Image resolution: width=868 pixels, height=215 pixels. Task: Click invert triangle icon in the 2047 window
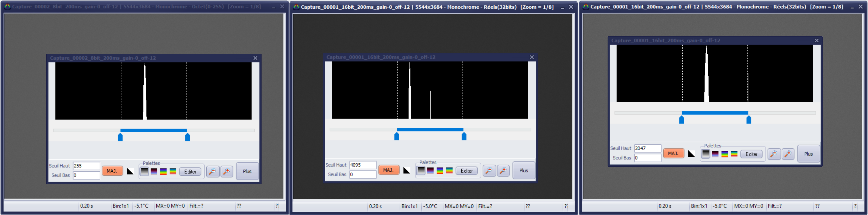(x=691, y=154)
